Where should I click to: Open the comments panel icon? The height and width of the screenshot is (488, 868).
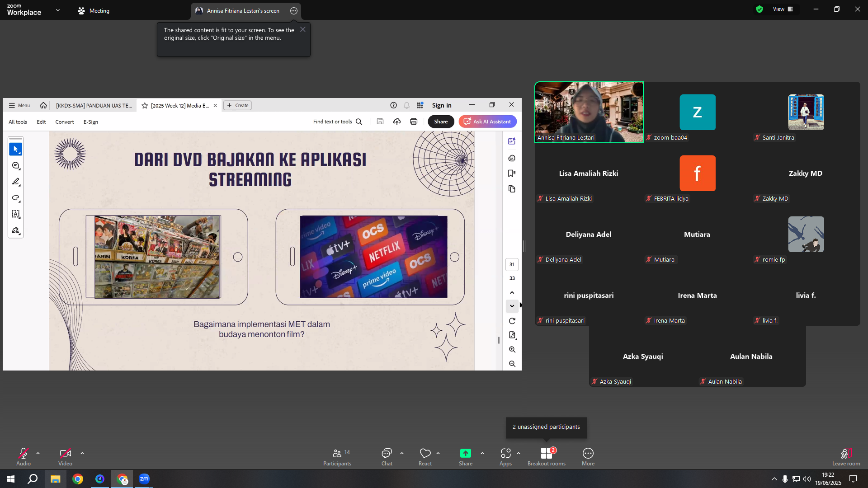coord(512,158)
